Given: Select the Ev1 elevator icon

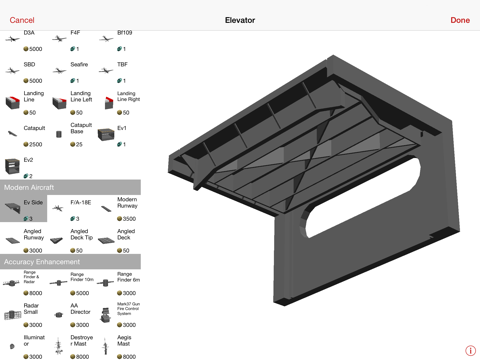Looking at the screenshot, I should point(106,134).
